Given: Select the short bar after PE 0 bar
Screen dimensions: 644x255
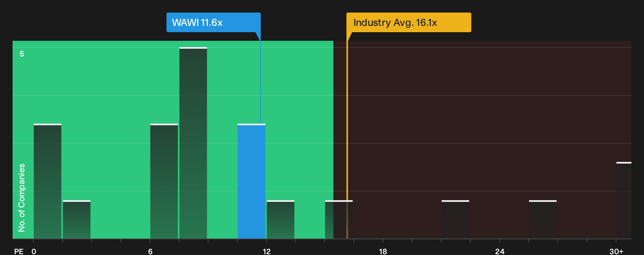Looking at the screenshot, I should 77,220.
